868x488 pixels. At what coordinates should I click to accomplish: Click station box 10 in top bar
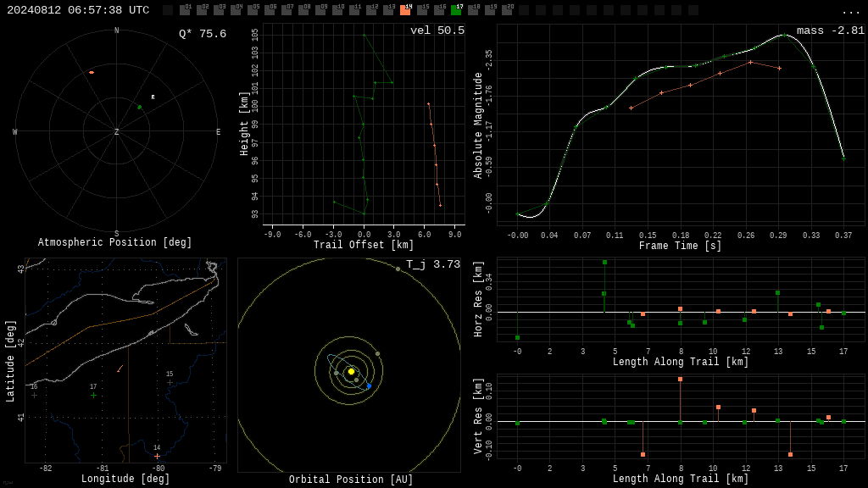coord(337,10)
